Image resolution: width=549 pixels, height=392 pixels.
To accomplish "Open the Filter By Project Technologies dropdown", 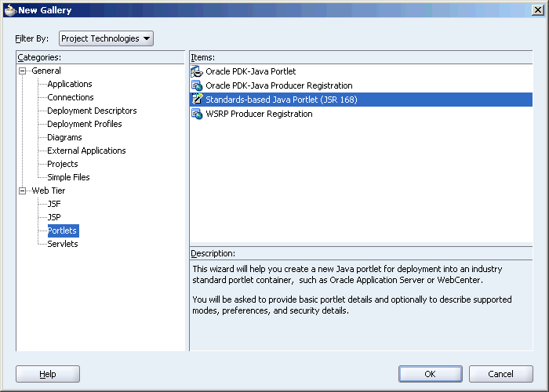I will pos(106,38).
